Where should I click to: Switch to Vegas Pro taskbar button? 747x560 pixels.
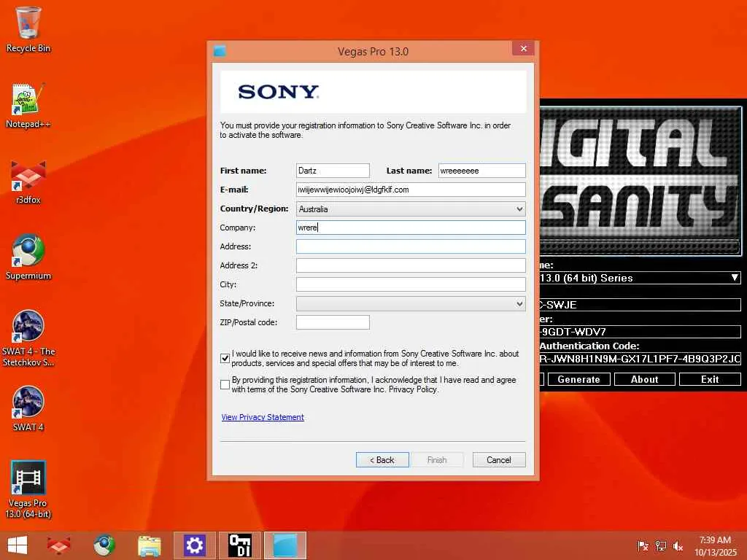(285, 545)
